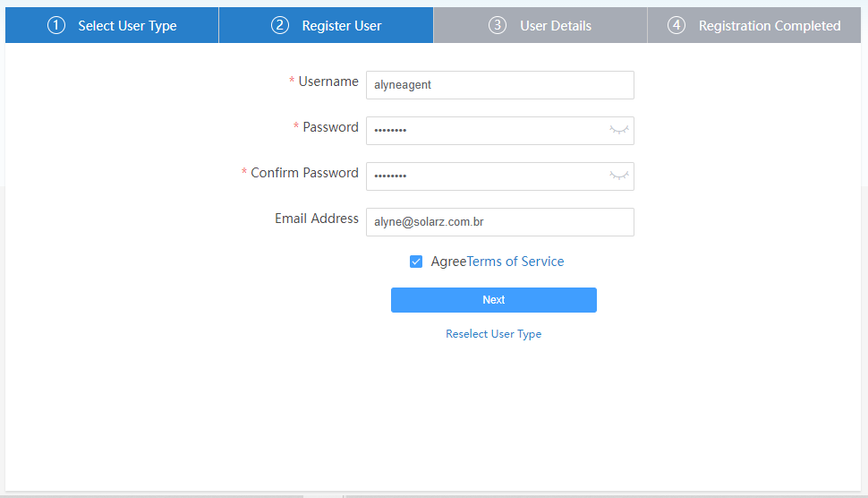Go back to Select User Type step
The image size is (868, 498).
click(112, 25)
